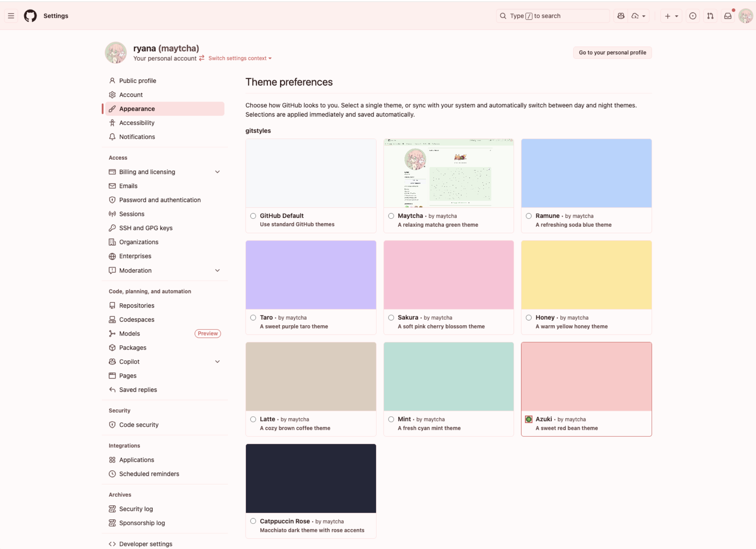Click the ryana (maytcha) profile name
Screen dimensions: 756x549
166,48
